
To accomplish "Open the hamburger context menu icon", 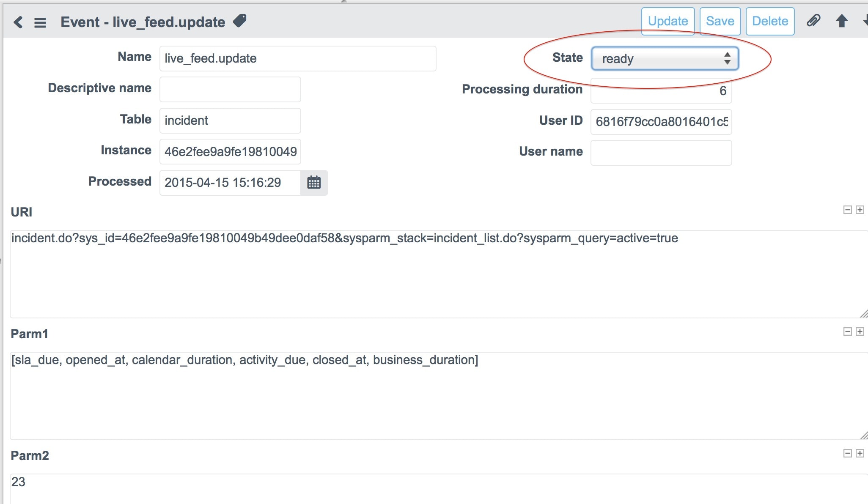I will (x=40, y=22).
